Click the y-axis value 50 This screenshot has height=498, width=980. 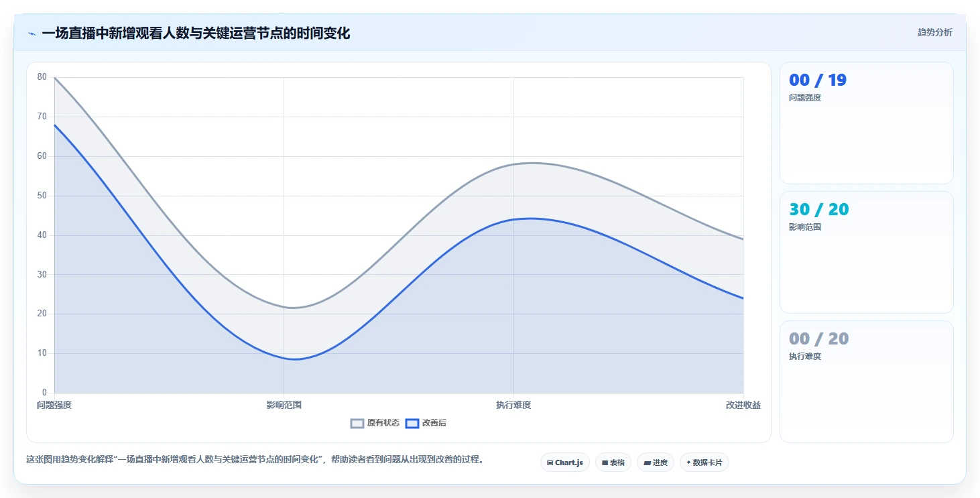pos(42,196)
